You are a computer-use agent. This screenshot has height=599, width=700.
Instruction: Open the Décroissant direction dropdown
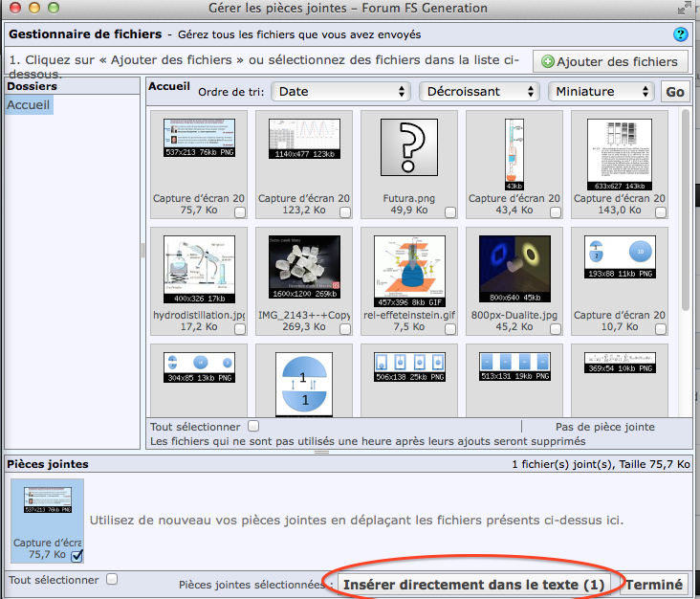pos(479,92)
